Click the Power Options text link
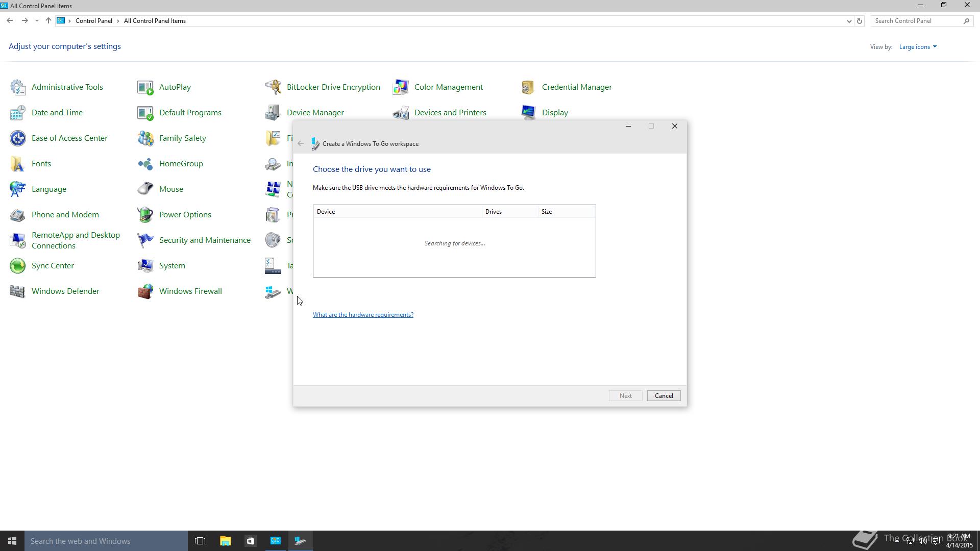 (x=185, y=215)
